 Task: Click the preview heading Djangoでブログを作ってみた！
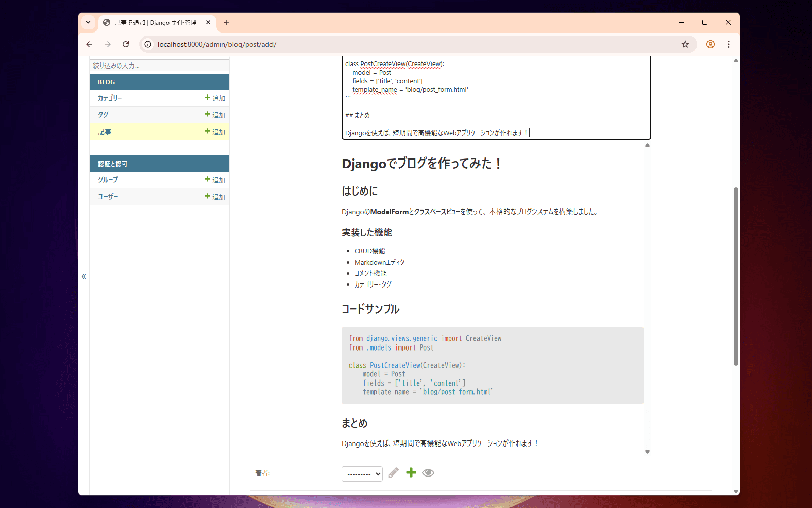pos(422,164)
